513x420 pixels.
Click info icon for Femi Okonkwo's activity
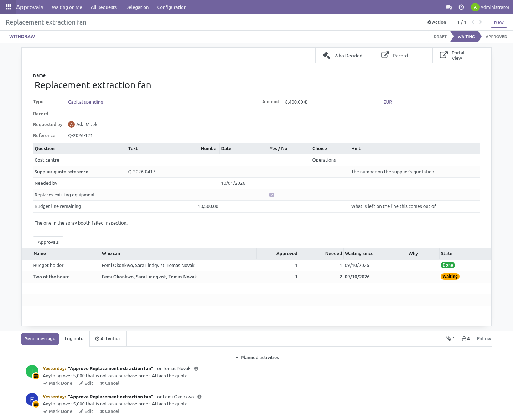[x=199, y=397]
